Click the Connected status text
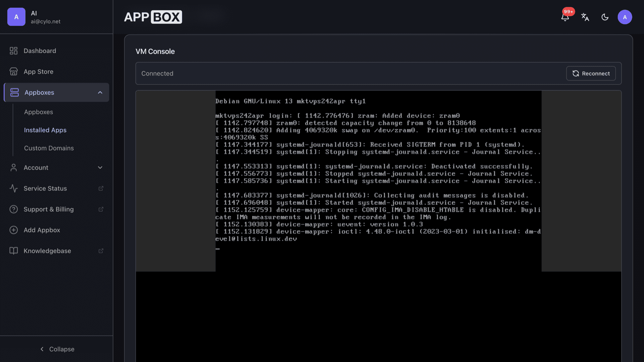This screenshot has width=644, height=362. (x=157, y=73)
